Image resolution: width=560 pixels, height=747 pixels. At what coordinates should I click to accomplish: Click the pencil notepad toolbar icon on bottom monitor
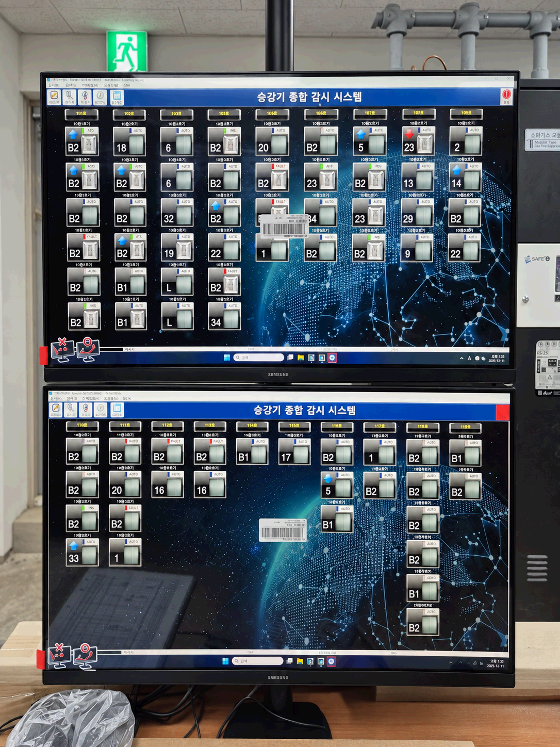point(55,410)
